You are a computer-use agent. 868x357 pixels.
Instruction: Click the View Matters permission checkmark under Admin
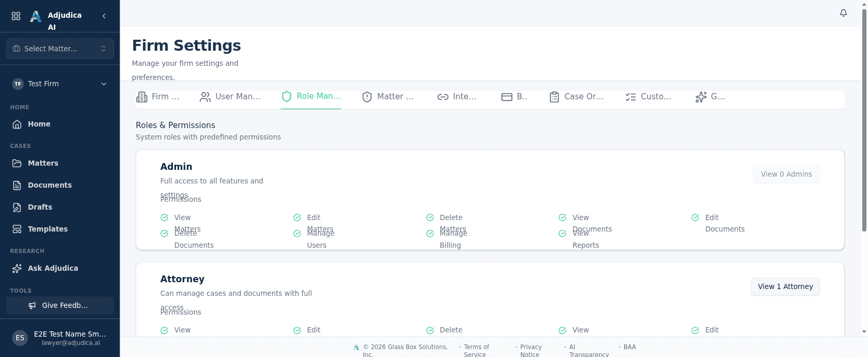165,217
